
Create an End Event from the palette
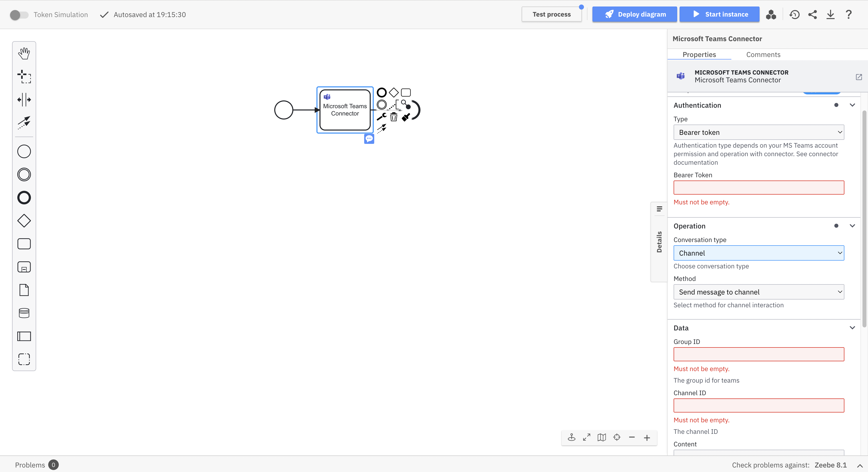[24, 197]
